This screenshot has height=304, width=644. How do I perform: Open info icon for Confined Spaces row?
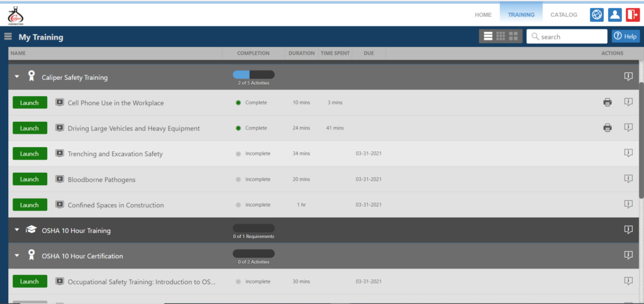point(628,204)
